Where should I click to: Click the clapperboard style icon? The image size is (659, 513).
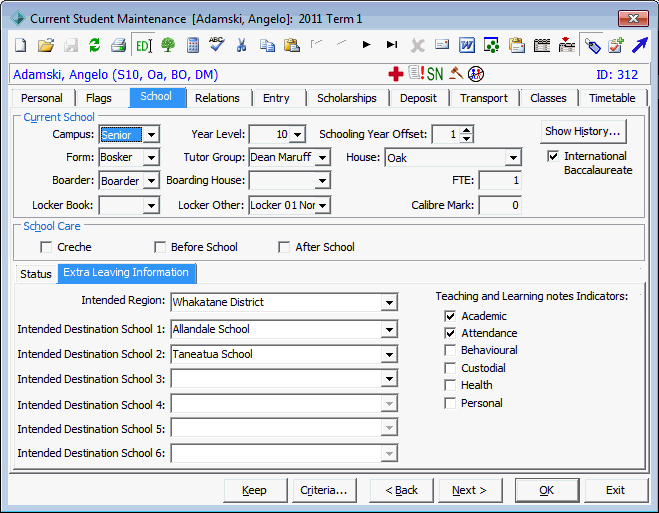click(x=542, y=45)
